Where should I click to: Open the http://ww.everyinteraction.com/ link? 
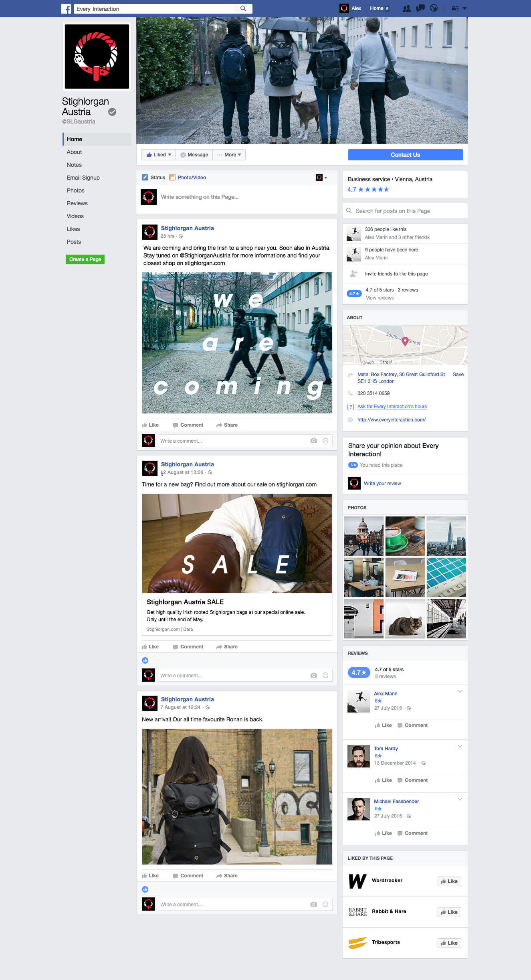pos(392,420)
